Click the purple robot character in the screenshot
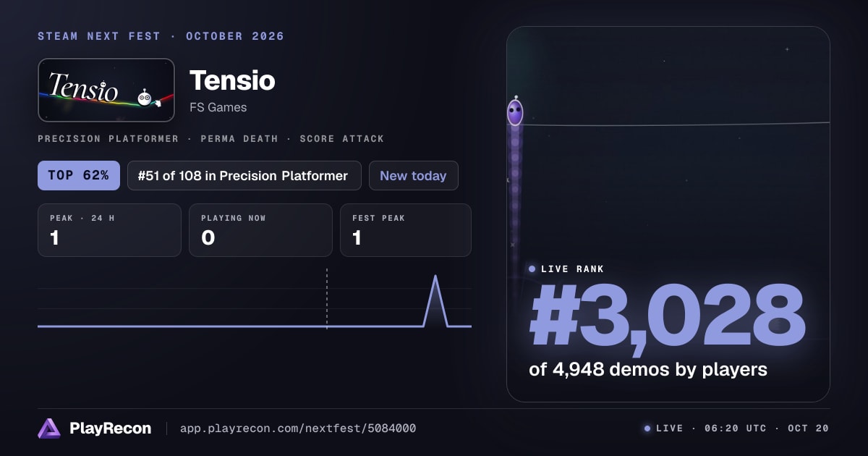This screenshot has width=868, height=456. click(515, 112)
